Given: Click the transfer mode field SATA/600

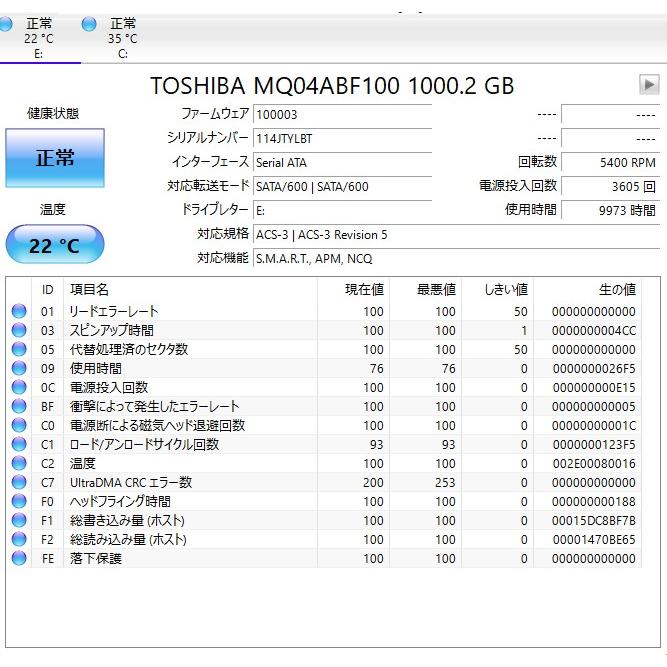Looking at the screenshot, I should [x=342, y=186].
